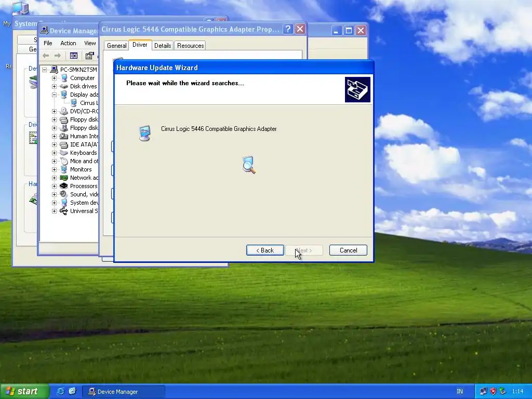
Task: Select the Disk drives icon
Action: point(64,86)
